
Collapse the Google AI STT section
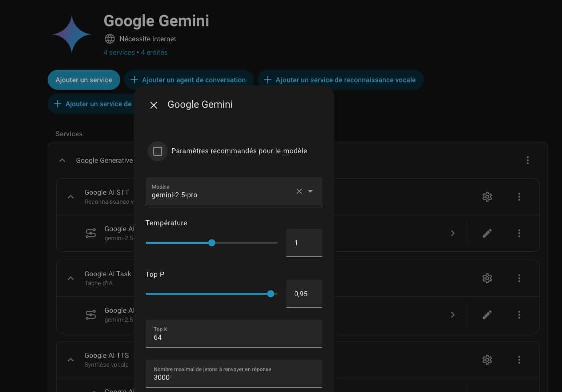click(71, 197)
